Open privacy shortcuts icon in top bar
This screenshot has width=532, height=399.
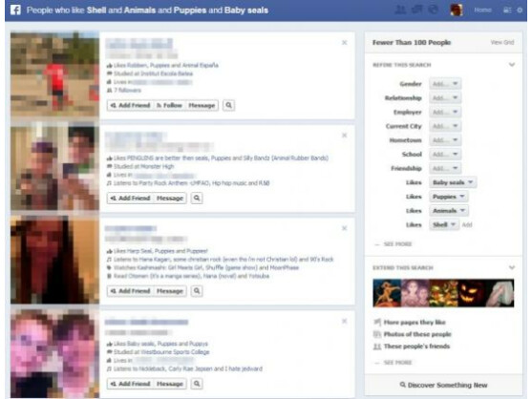click(x=507, y=10)
